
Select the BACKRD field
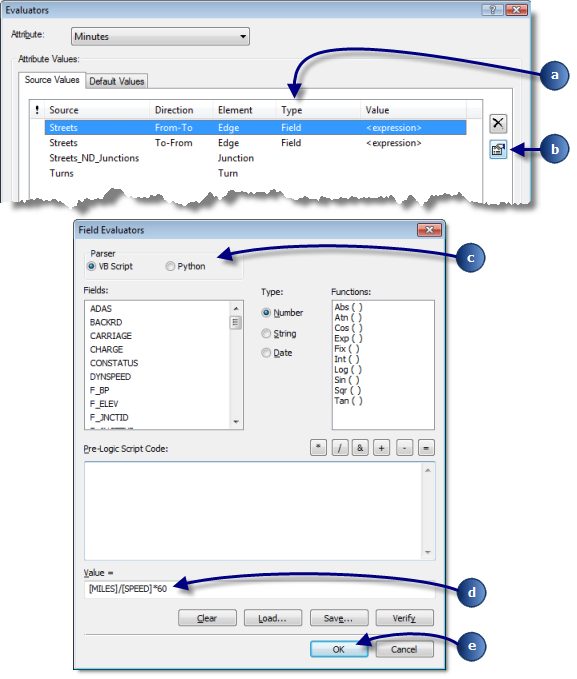click(106, 323)
